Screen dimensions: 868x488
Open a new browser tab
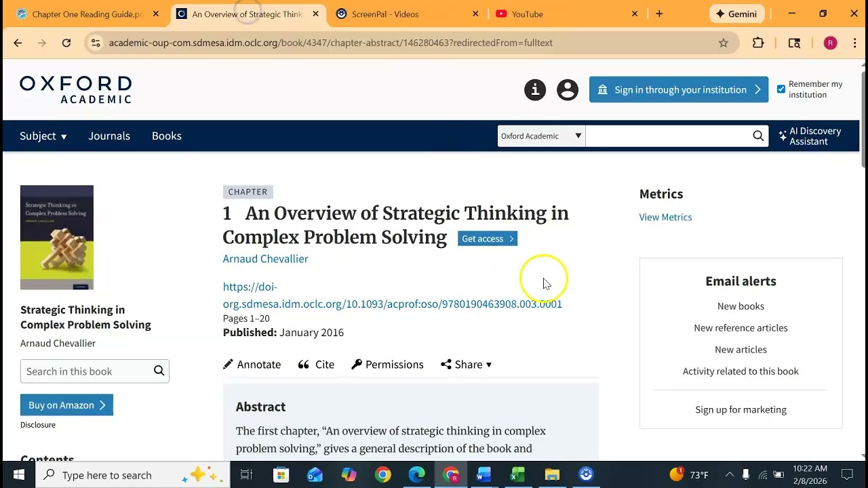click(659, 14)
